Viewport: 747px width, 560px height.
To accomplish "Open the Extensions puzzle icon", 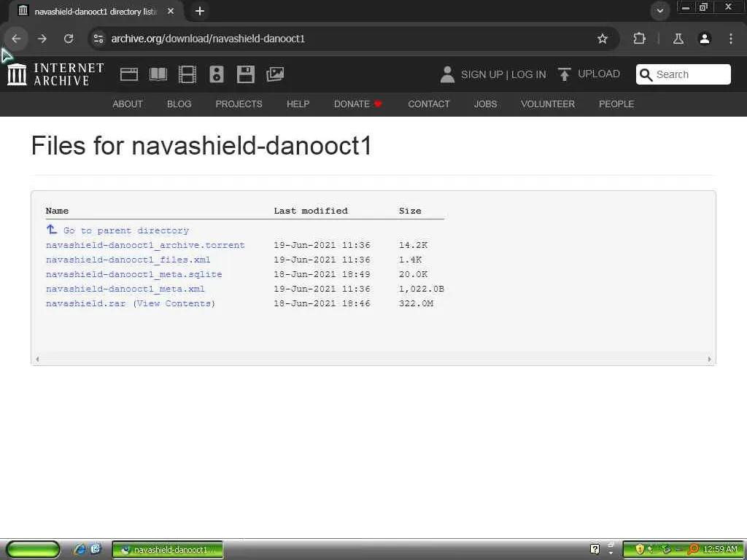I will pyautogui.click(x=639, y=39).
